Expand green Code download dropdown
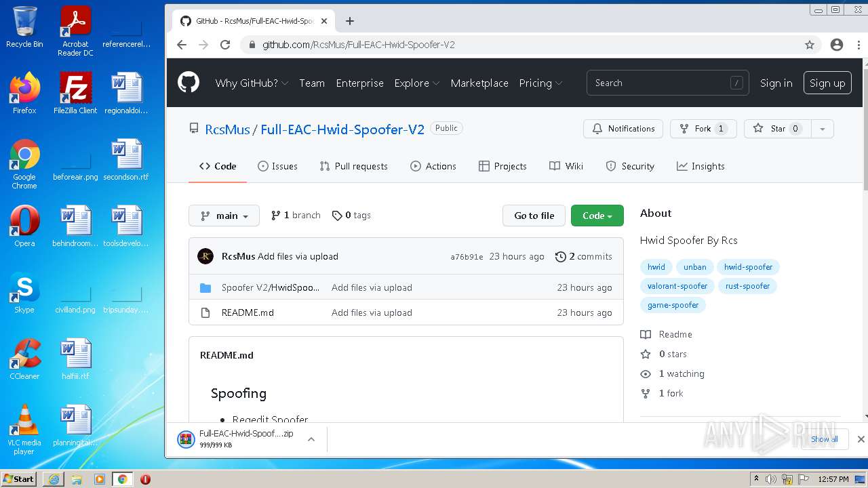868x488 pixels. pos(597,216)
